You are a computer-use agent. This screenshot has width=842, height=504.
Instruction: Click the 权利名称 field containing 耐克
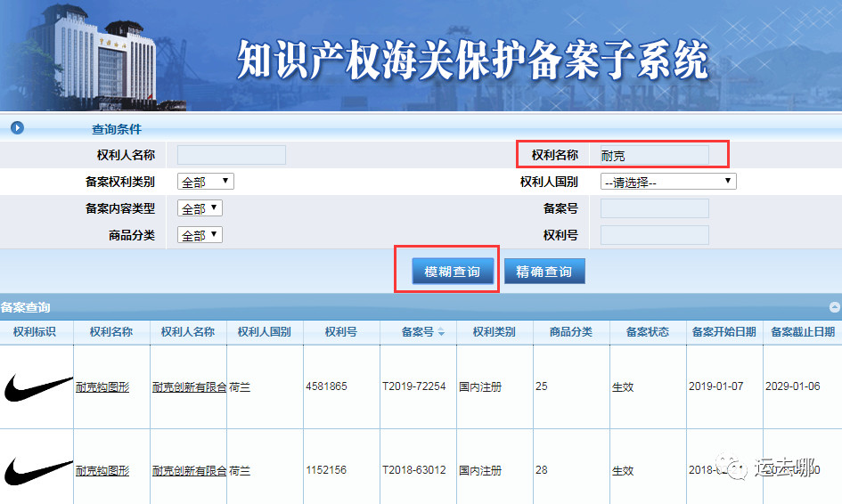coord(655,155)
